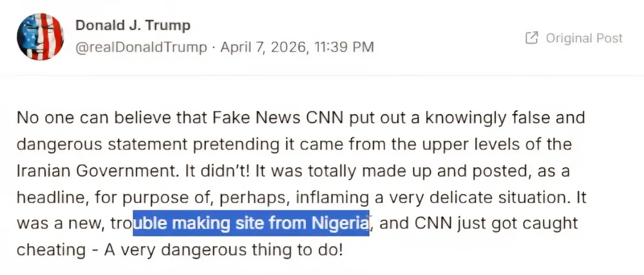Click the external link icon beside Original Post
The width and height of the screenshot is (644, 275).
point(532,38)
